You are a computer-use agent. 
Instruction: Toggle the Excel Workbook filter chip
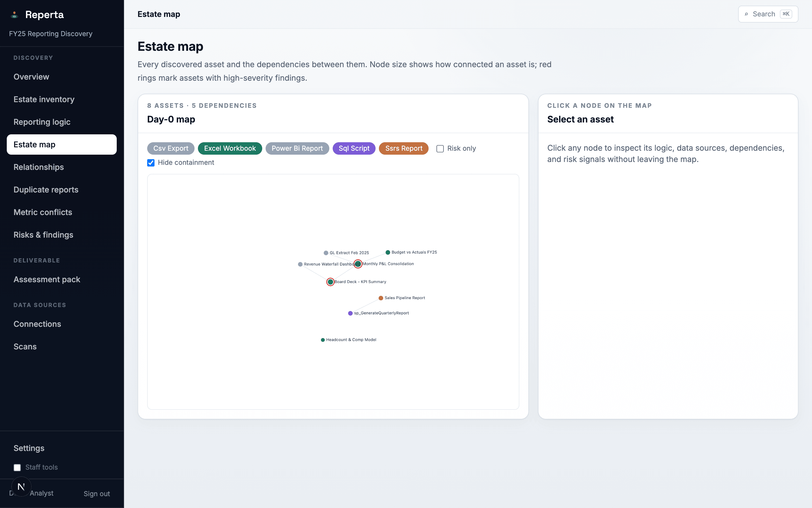pos(230,148)
